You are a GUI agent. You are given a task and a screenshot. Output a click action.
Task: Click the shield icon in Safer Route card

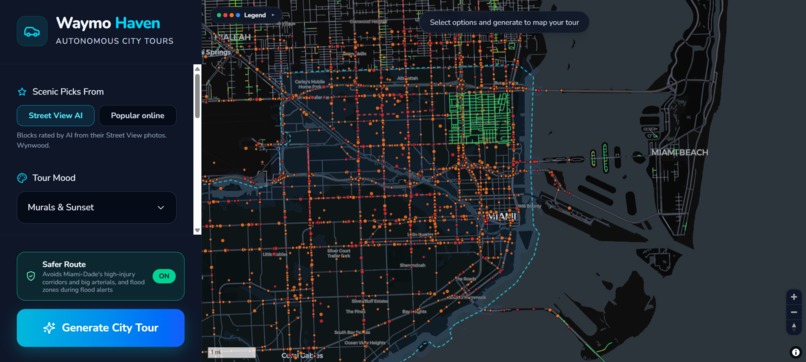[31, 276]
